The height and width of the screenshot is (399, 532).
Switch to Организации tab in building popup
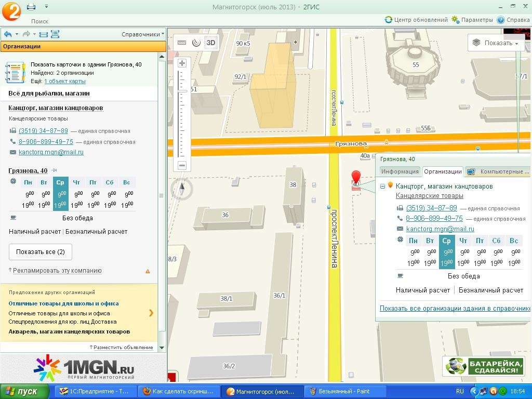tap(443, 171)
